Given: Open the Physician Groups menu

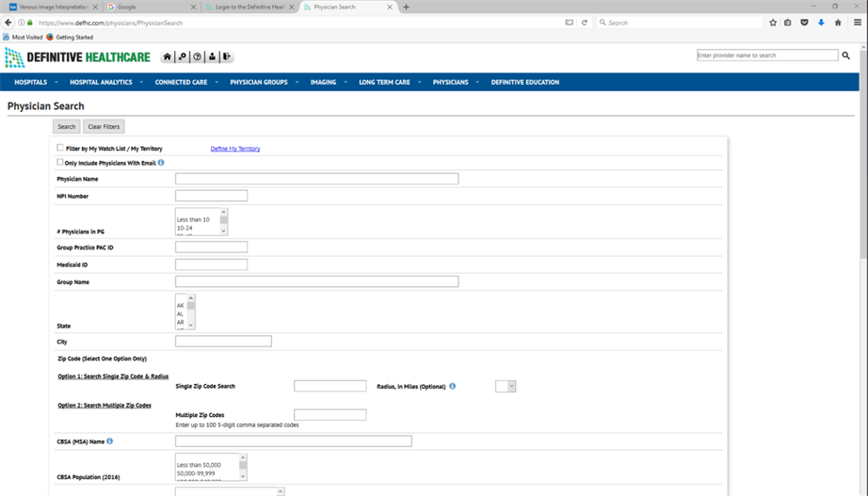Looking at the screenshot, I should [x=259, y=82].
